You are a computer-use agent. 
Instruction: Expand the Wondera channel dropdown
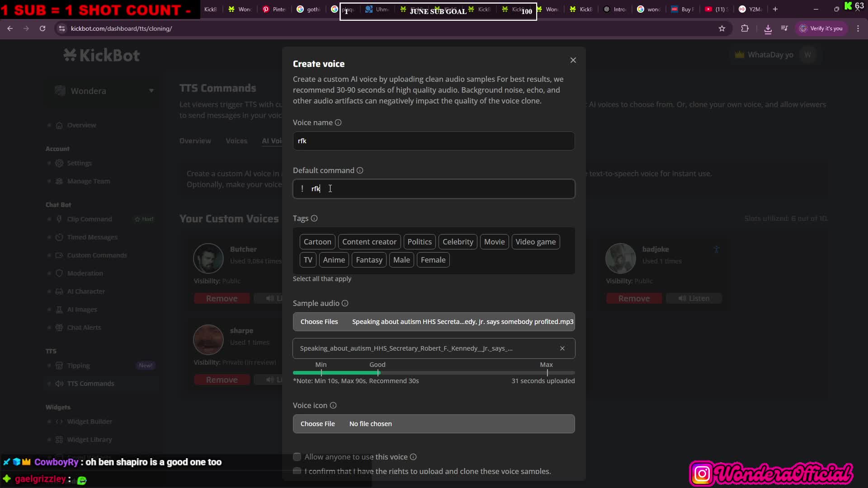pyautogui.click(x=151, y=91)
